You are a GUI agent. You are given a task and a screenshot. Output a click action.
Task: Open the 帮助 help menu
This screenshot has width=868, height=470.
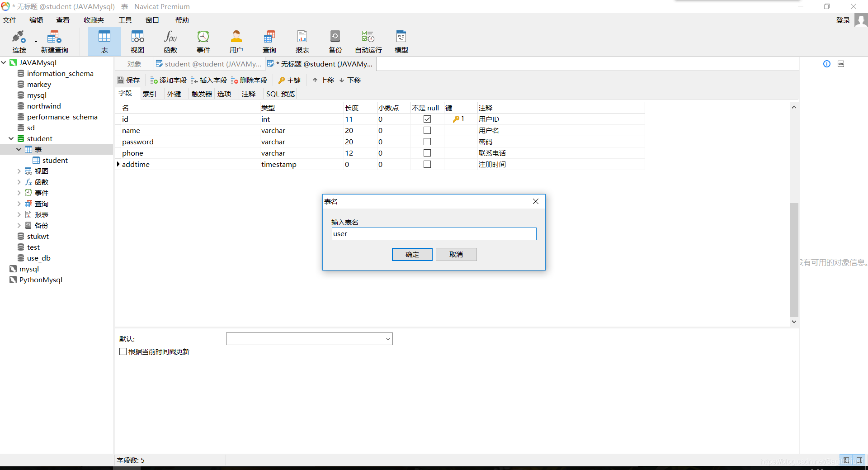coord(182,20)
